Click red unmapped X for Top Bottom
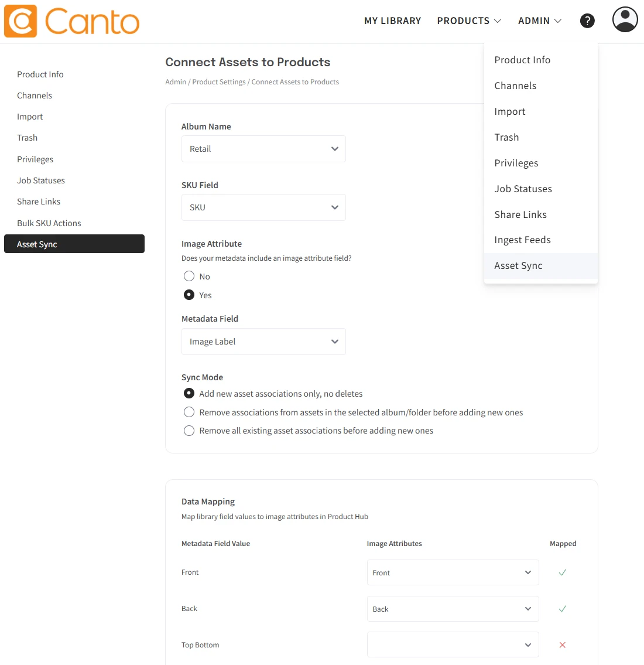The height and width of the screenshot is (665, 644). click(562, 645)
